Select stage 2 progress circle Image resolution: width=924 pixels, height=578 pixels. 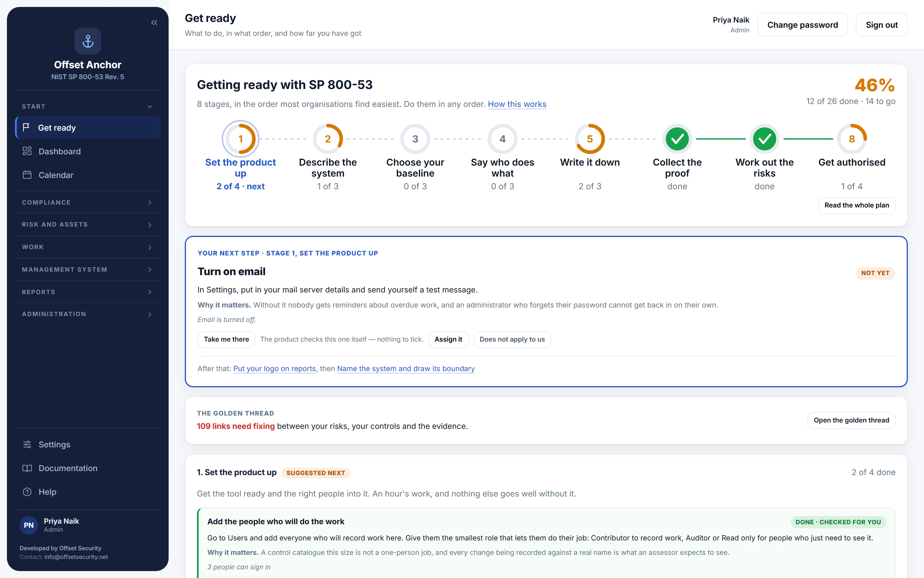328,139
